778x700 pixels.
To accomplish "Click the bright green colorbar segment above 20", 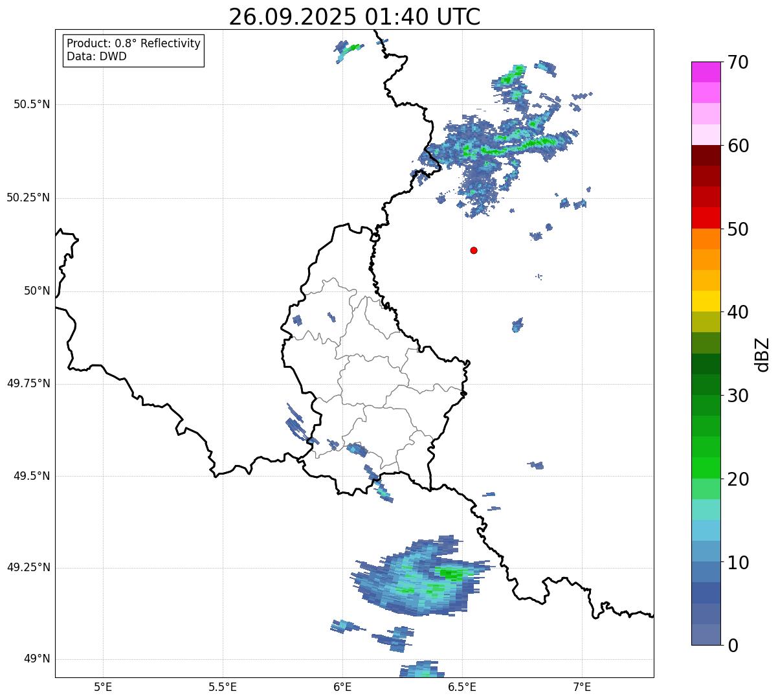I will pyautogui.click(x=706, y=468).
